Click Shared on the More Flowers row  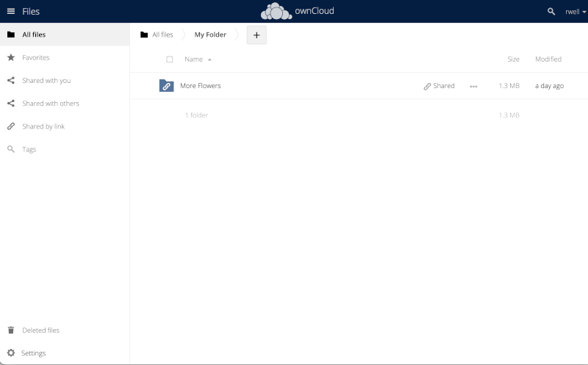click(439, 86)
